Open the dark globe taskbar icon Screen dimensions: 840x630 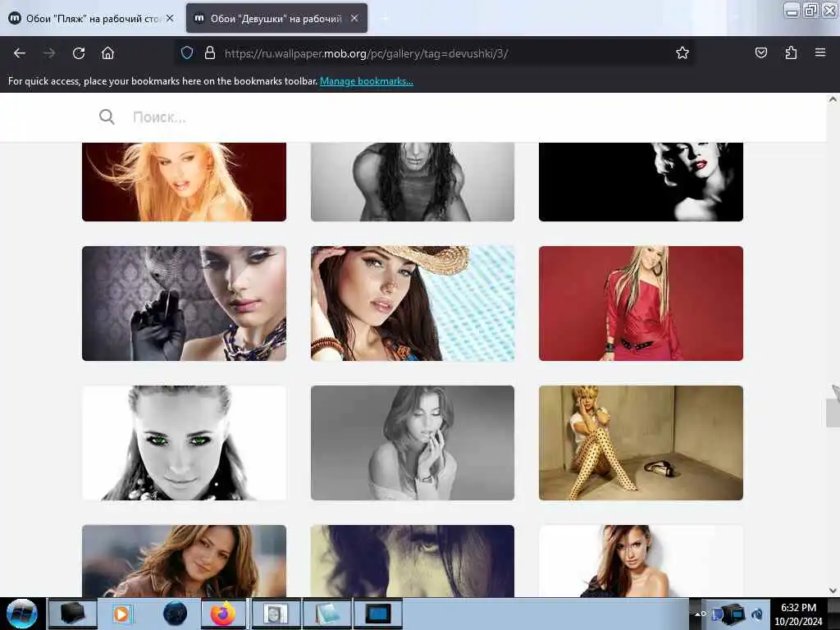(x=175, y=614)
